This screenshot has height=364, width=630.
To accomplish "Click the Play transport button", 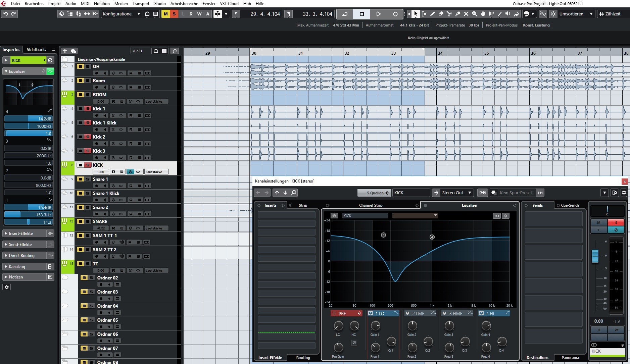I will [x=378, y=14].
